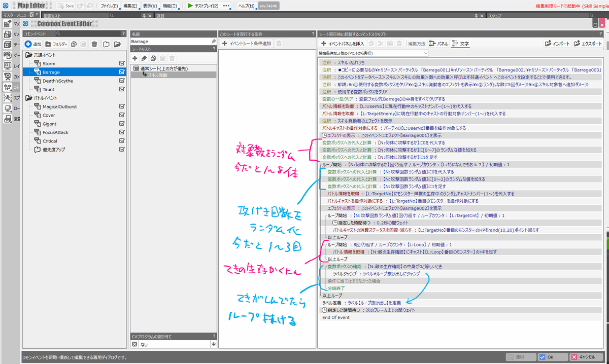This screenshot has width=609, height=364.
Task: Click the Save button in Map Editor
Action: pos(65,6)
